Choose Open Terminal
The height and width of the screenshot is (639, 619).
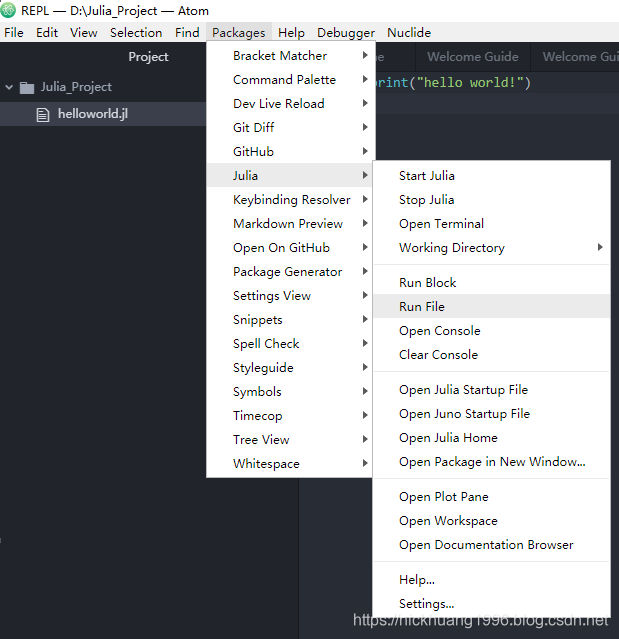pos(491,224)
